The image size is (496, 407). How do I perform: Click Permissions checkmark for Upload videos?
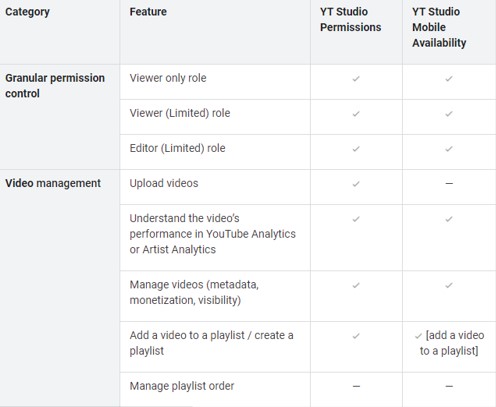[356, 184]
